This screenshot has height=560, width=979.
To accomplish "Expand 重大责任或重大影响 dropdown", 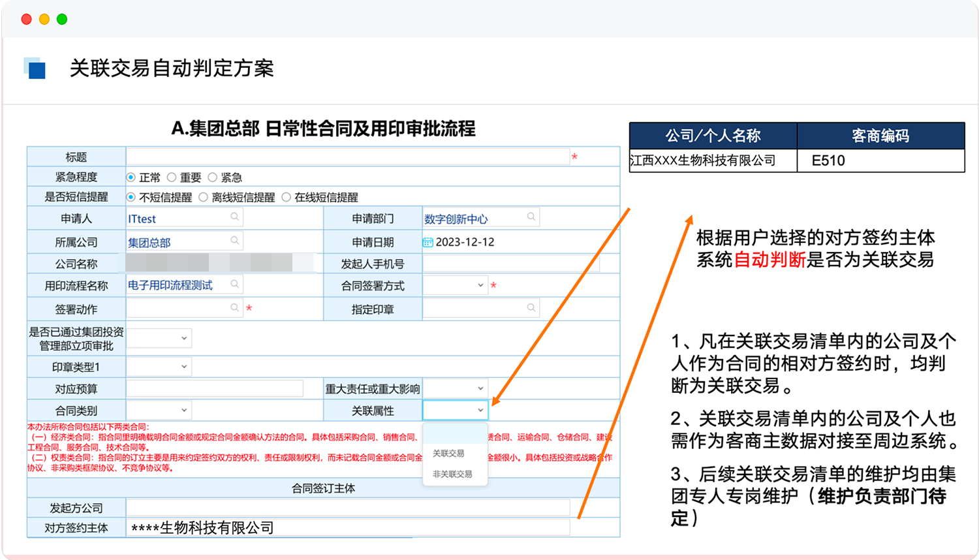I will [455, 388].
